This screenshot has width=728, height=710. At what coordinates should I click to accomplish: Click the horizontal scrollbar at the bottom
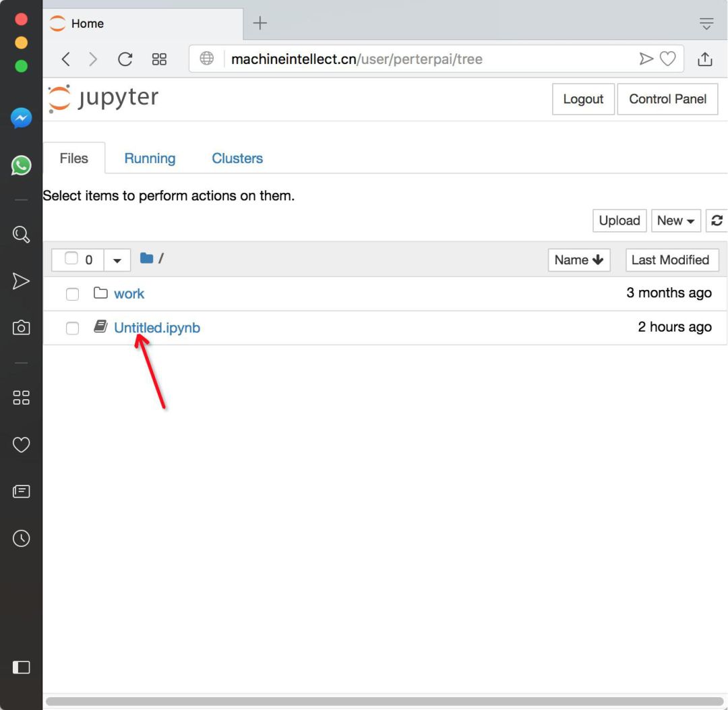click(x=384, y=701)
